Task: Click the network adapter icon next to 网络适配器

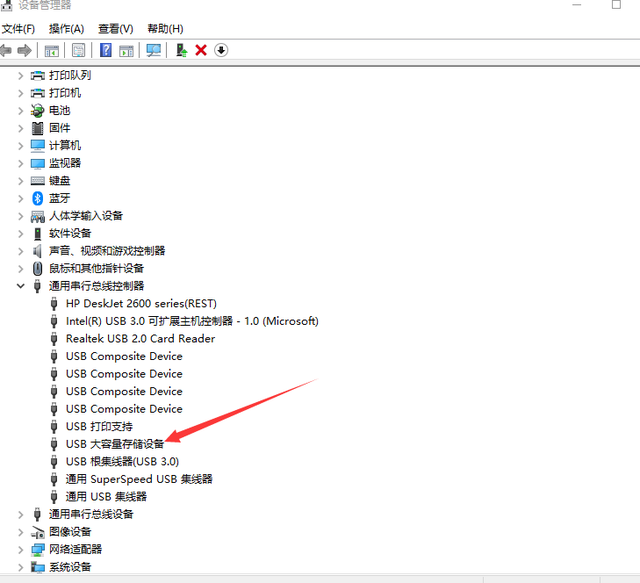Action: pos(38,550)
